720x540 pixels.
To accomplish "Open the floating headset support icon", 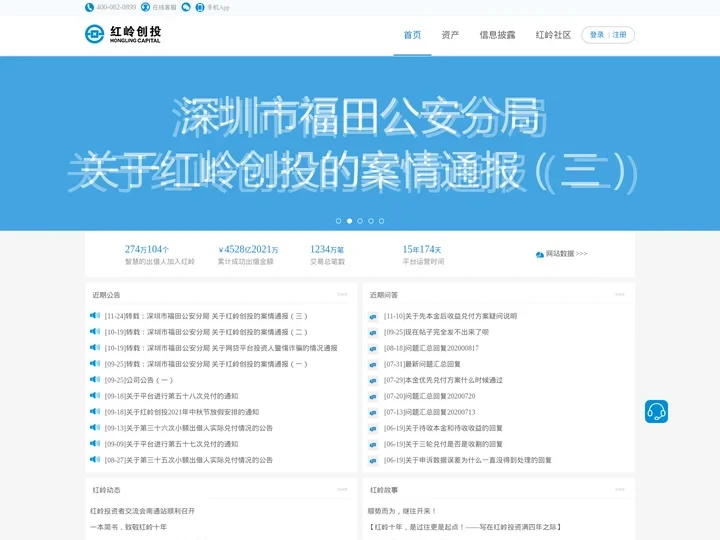I will 656,411.
